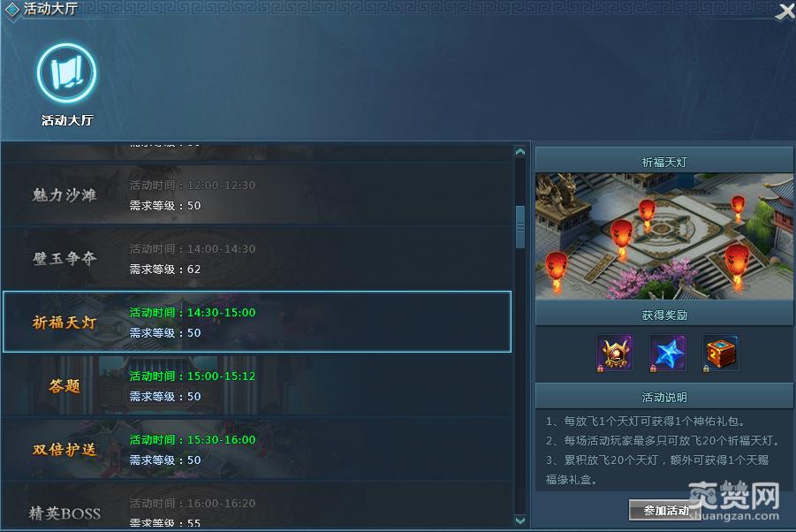The width and height of the screenshot is (796, 532).
Task: Click the lantern scene preview image
Action: [664, 237]
